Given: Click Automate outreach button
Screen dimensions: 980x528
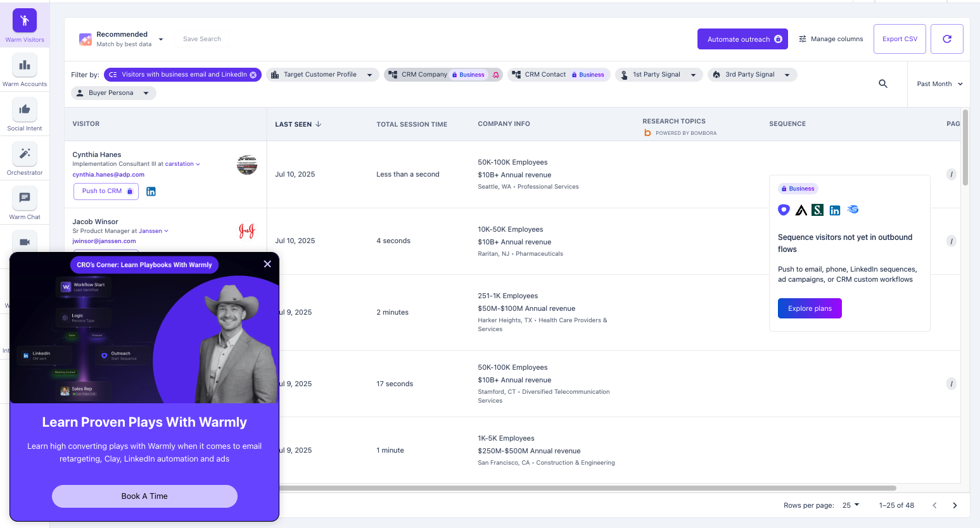Looking at the screenshot, I should pyautogui.click(x=742, y=39).
